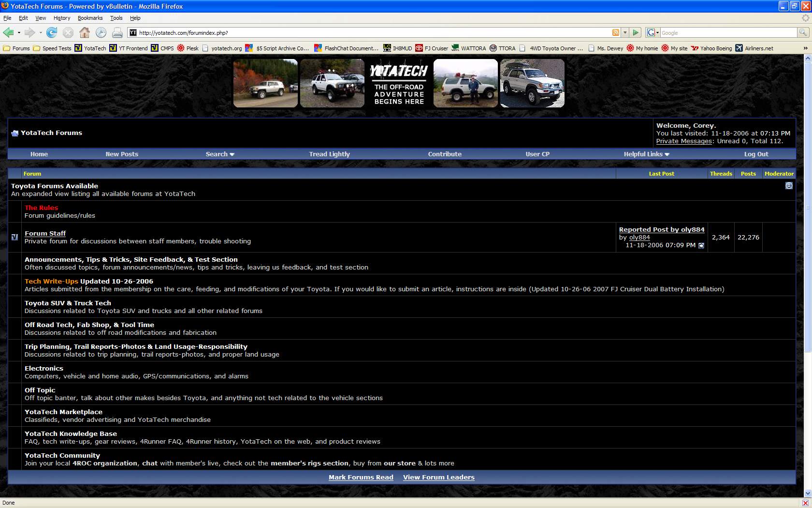The height and width of the screenshot is (508, 812).
Task: Open The Rules forum
Action: [x=41, y=208]
